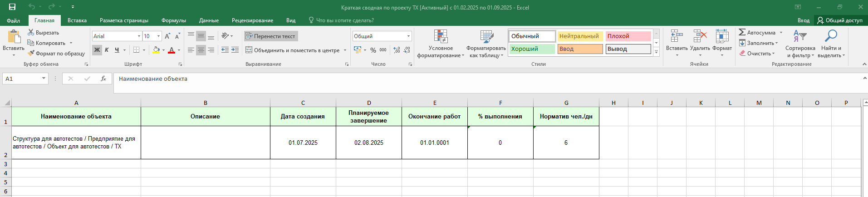
Task: Click the Автосумма button
Action: (x=757, y=33)
